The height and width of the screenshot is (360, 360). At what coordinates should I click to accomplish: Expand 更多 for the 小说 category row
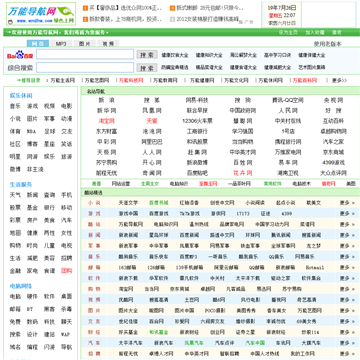(x=347, y=203)
